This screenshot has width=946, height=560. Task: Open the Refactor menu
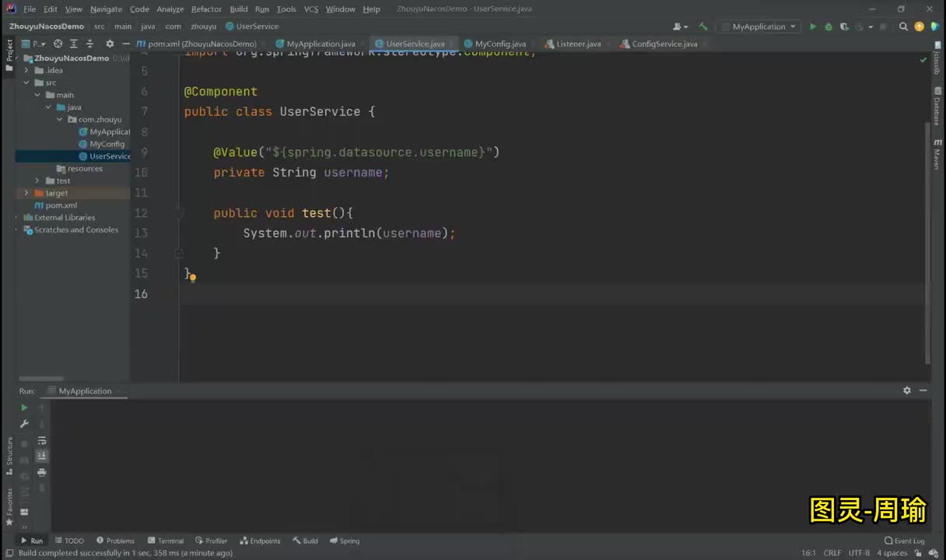point(206,9)
